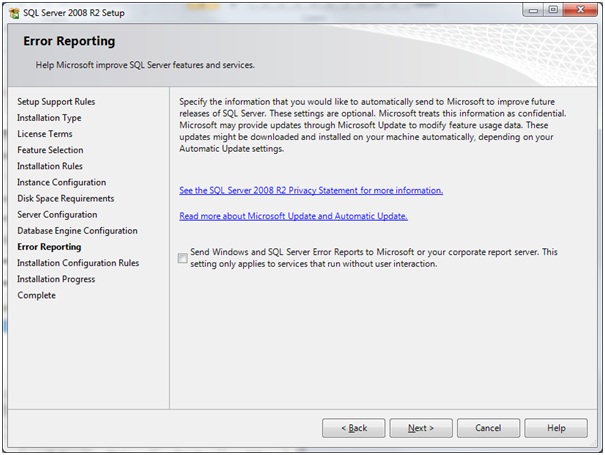Select Installation Configuration Rules step
This screenshot has height=455, width=605.
(x=78, y=263)
